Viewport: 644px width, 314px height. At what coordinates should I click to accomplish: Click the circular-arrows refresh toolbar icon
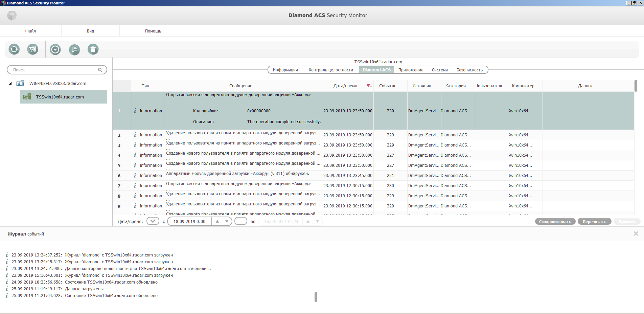[14, 49]
